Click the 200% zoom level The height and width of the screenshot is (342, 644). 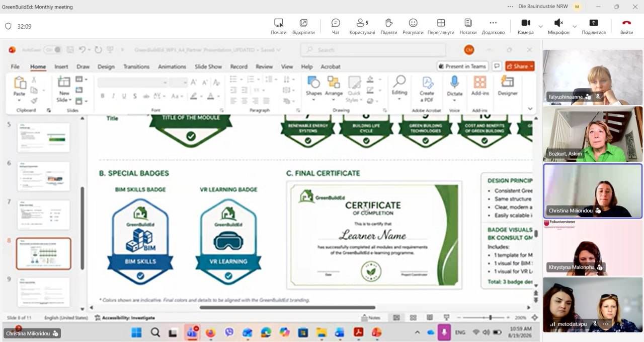(x=520, y=318)
